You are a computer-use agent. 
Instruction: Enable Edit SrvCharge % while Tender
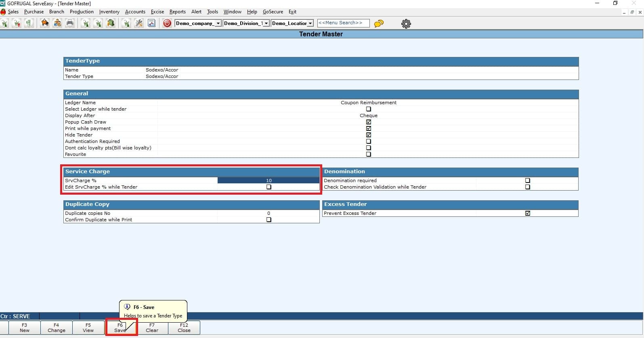[269, 187]
